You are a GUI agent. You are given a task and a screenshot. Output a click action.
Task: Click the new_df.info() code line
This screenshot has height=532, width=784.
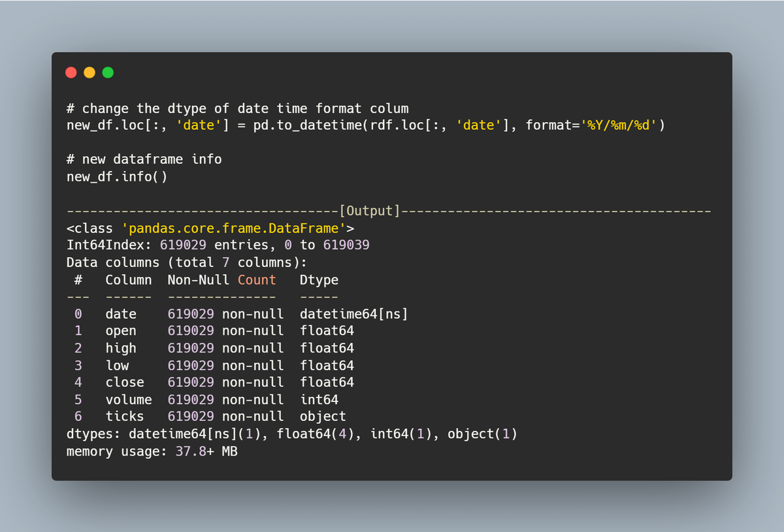tap(117, 177)
